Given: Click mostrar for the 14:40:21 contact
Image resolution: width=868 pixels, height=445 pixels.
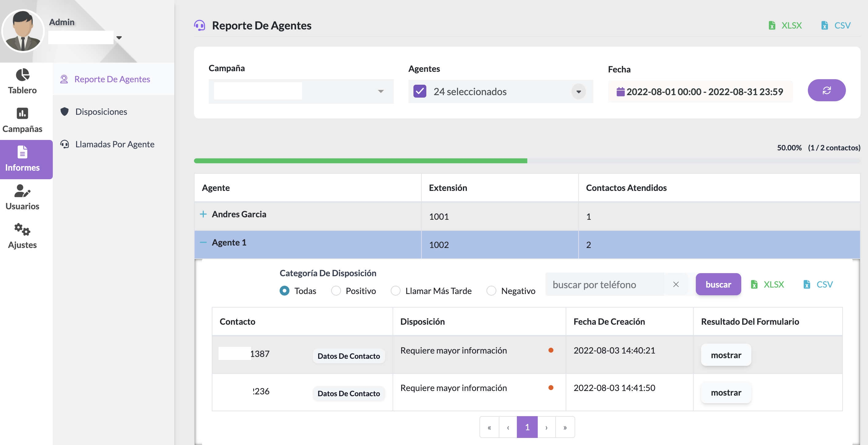Looking at the screenshot, I should (726, 355).
